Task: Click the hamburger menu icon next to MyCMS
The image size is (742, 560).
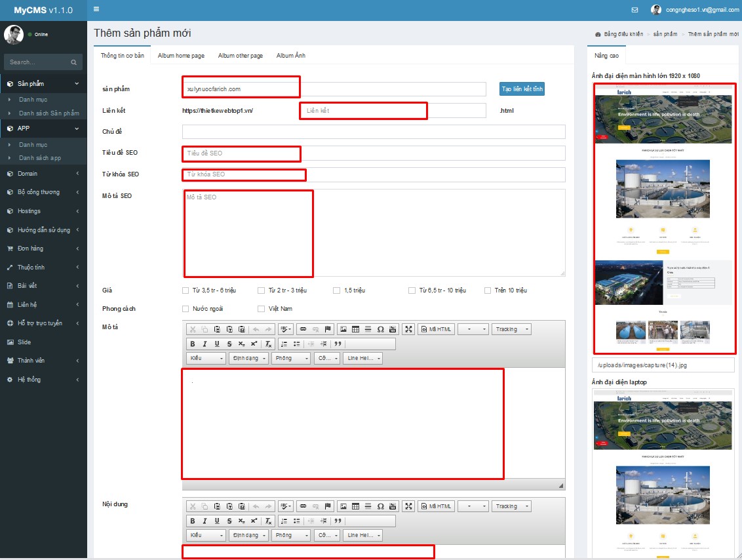Action: [96, 10]
